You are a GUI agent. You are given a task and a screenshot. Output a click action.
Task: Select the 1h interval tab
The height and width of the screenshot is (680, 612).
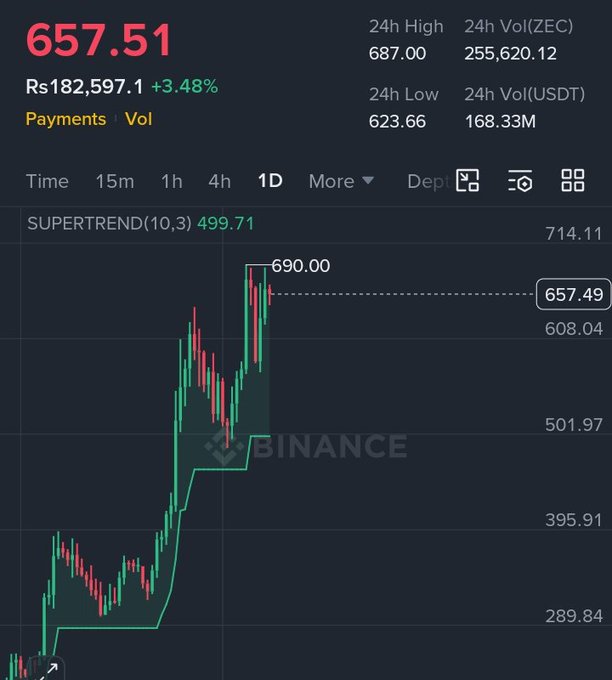(172, 181)
